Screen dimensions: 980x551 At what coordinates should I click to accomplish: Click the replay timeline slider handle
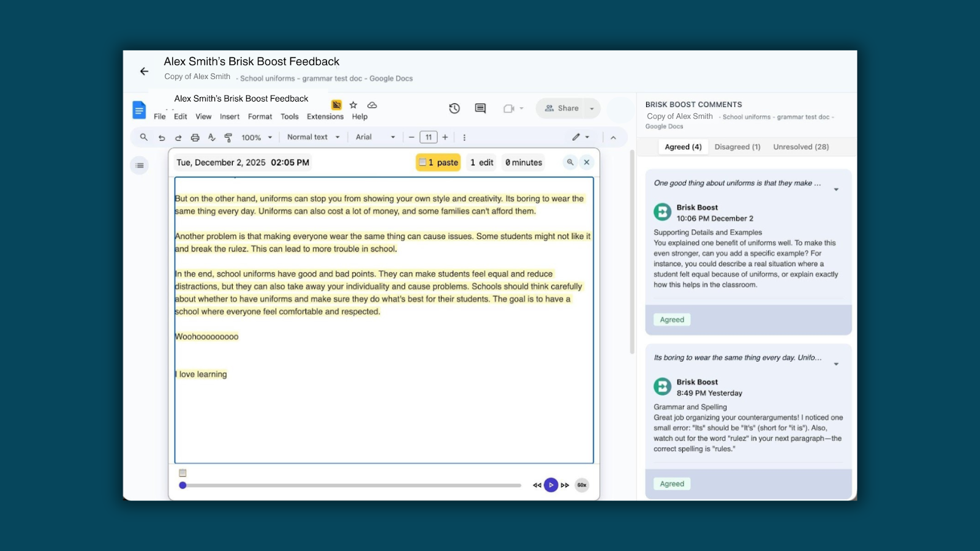(x=183, y=485)
